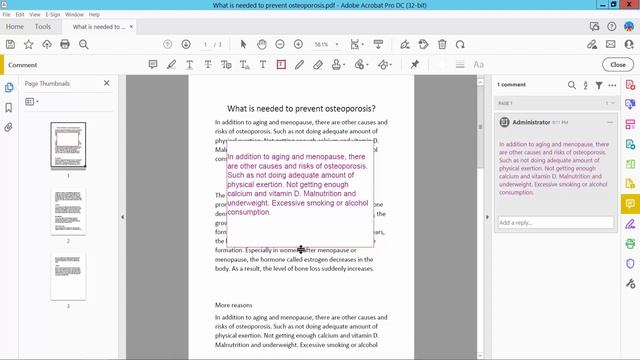Open the Protect shield tool
The height and width of the screenshot is (360, 640).
[x=630, y=263]
